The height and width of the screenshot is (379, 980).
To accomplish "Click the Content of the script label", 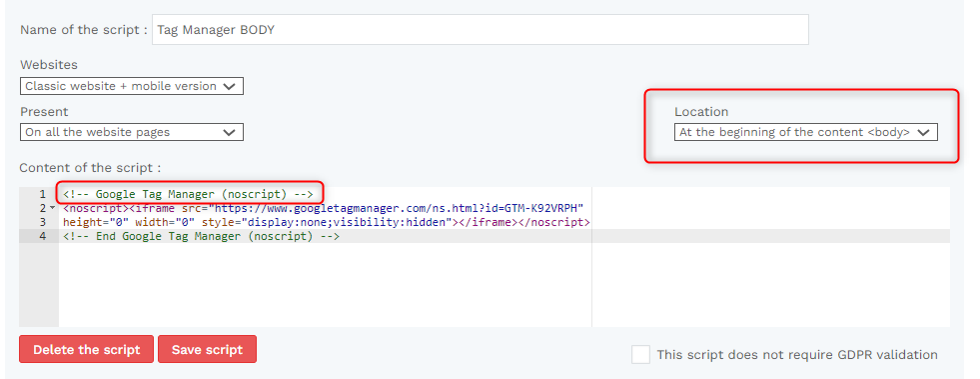I will (x=90, y=168).
